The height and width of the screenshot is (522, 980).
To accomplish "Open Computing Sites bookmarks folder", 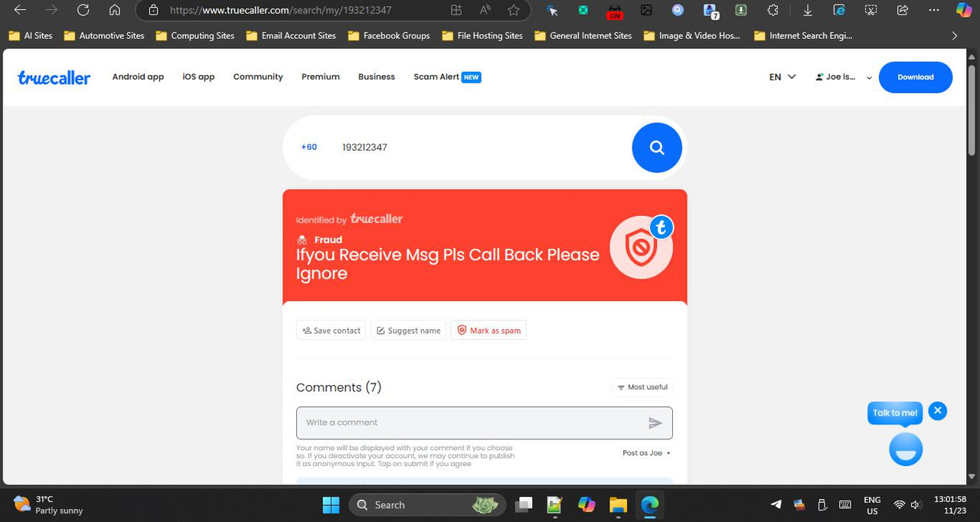I will [x=195, y=36].
